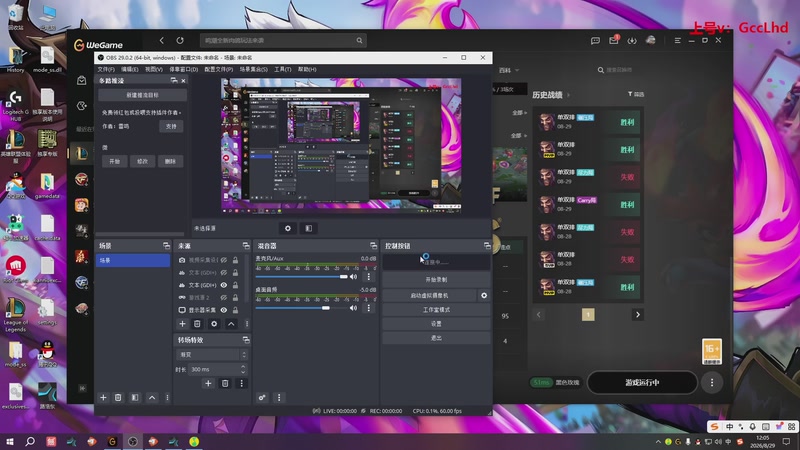This screenshot has width=800, height=450.
Task: Go to previous page of match history
Action: point(538,314)
